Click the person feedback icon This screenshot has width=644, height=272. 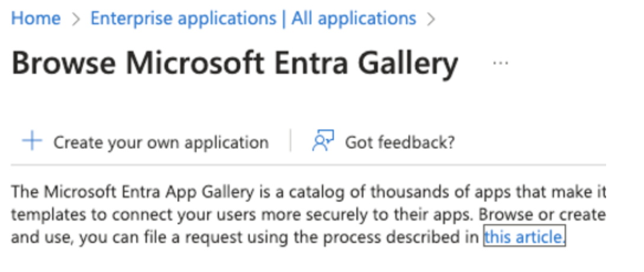pos(323,141)
